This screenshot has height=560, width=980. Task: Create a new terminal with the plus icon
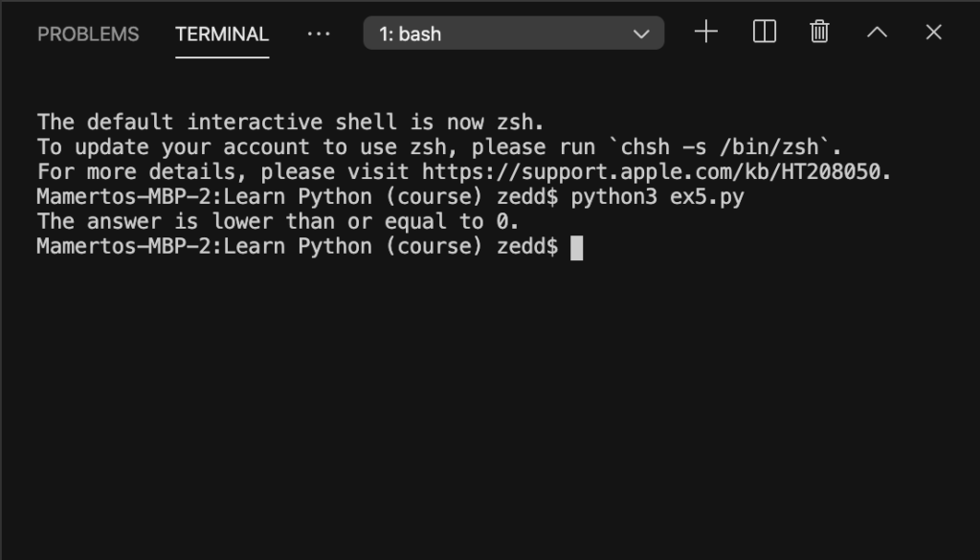point(706,32)
